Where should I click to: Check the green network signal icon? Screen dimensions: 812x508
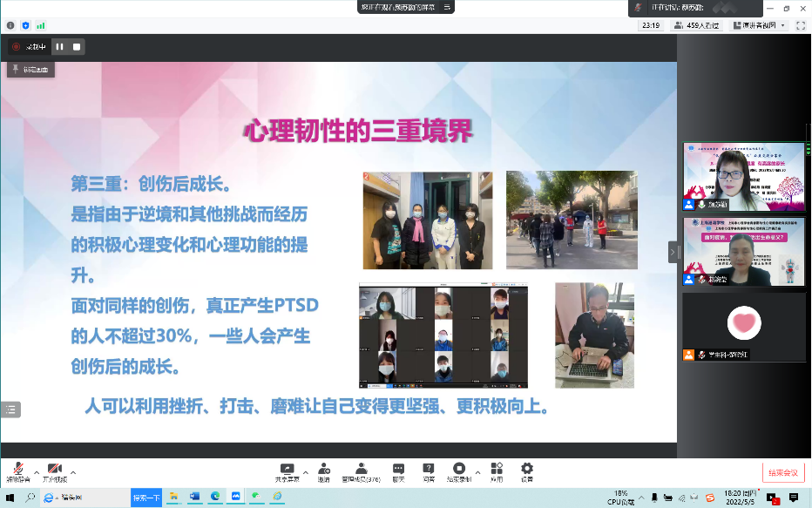point(41,25)
